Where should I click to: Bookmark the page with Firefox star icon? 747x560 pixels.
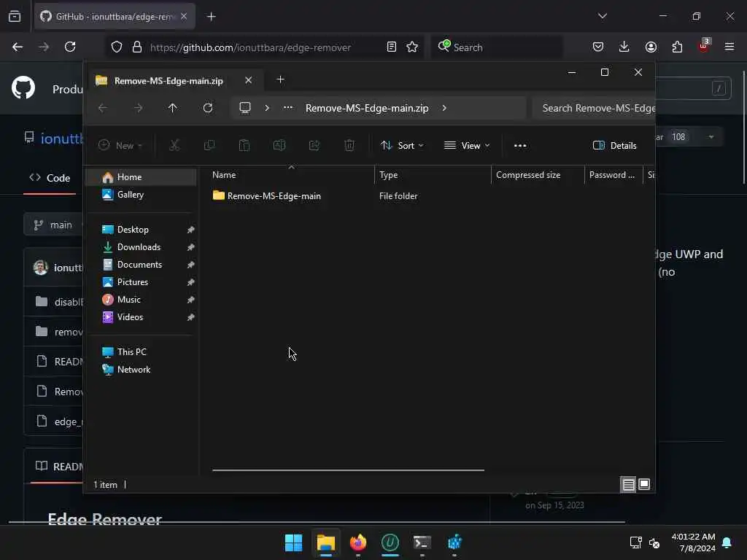click(412, 47)
